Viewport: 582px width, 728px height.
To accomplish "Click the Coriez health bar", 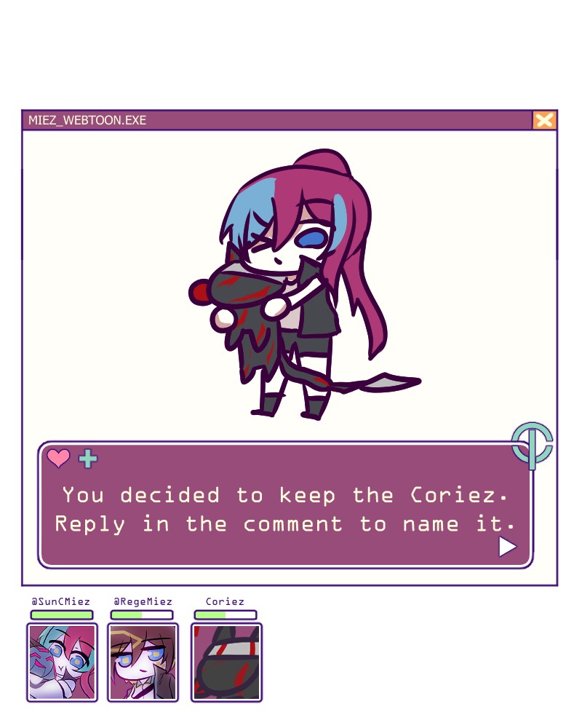I will coord(225,614).
